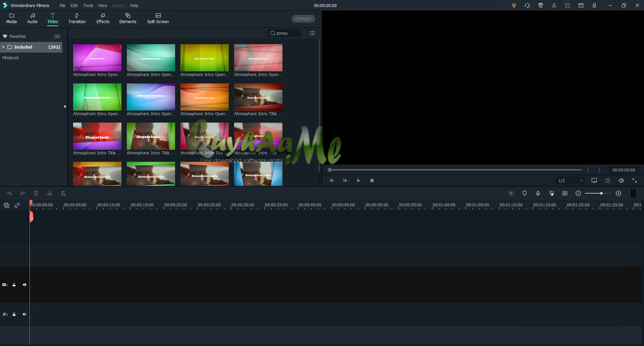Open the user account icon
The image size is (644, 346).
[554, 5]
